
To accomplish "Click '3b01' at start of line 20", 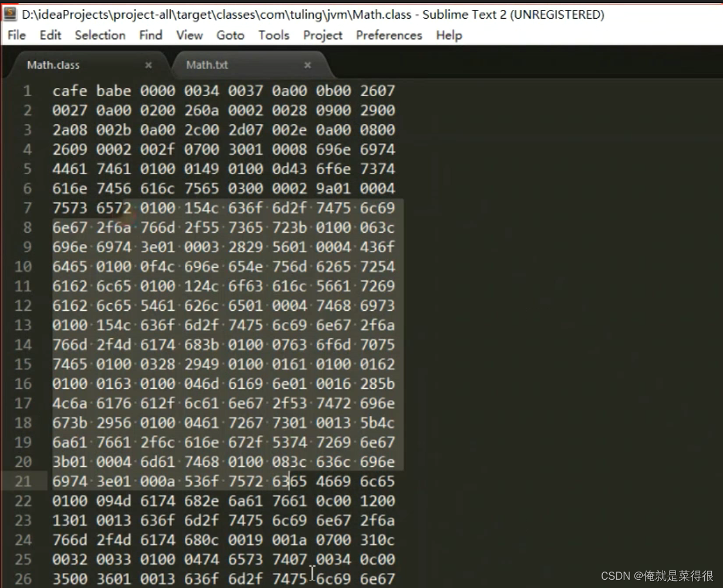I will (x=70, y=462).
